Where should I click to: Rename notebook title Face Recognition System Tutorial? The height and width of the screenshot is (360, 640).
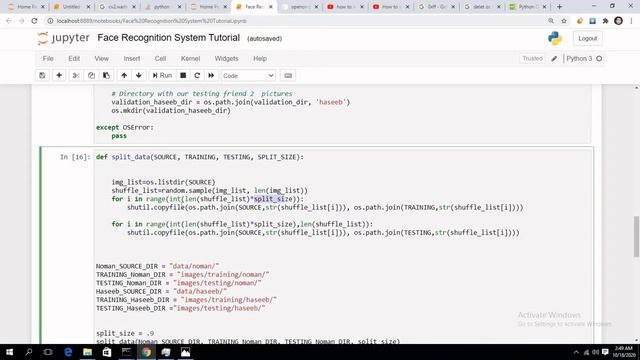(168, 38)
